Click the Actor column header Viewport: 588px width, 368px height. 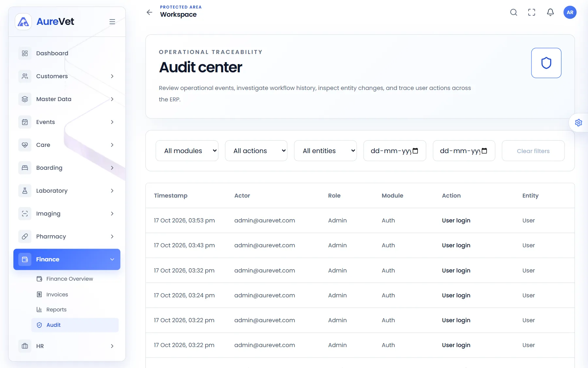point(242,196)
